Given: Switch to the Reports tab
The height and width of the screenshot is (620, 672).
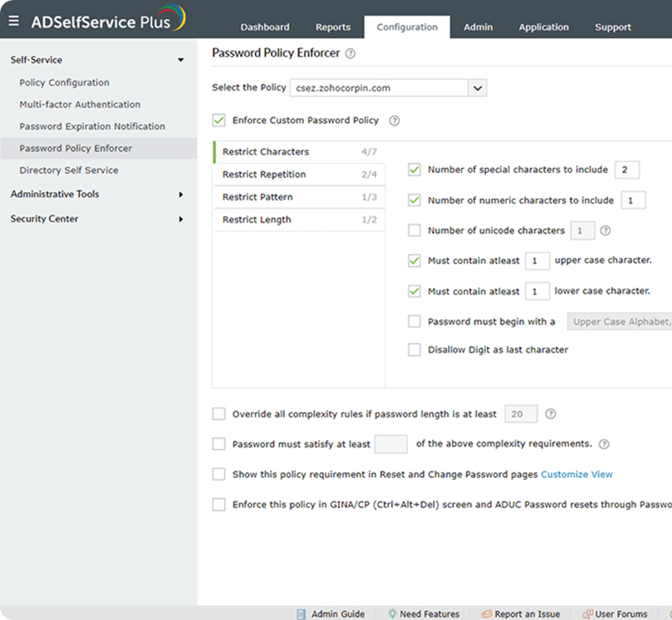Looking at the screenshot, I should click(x=333, y=27).
